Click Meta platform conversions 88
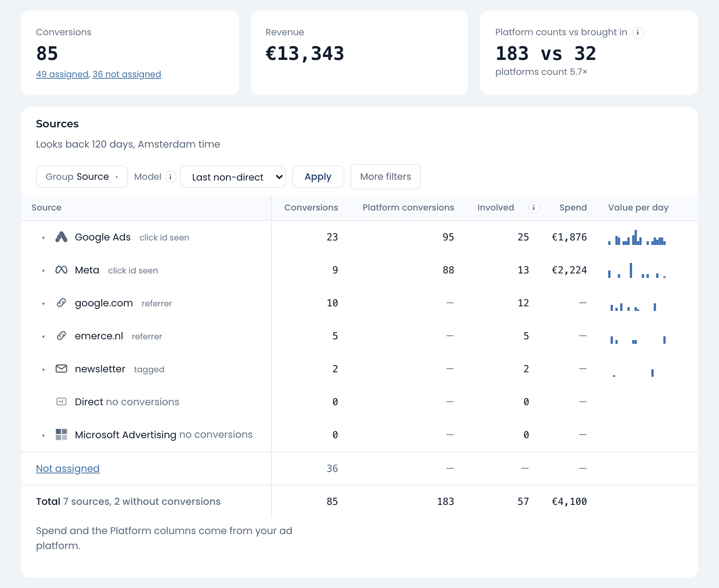Image resolution: width=719 pixels, height=588 pixels. 448,270
